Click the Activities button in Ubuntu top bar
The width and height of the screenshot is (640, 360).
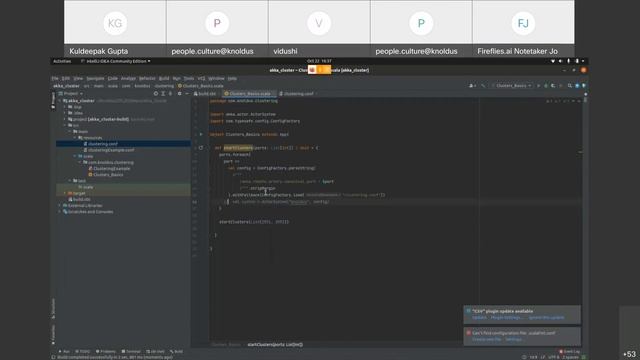62,61
